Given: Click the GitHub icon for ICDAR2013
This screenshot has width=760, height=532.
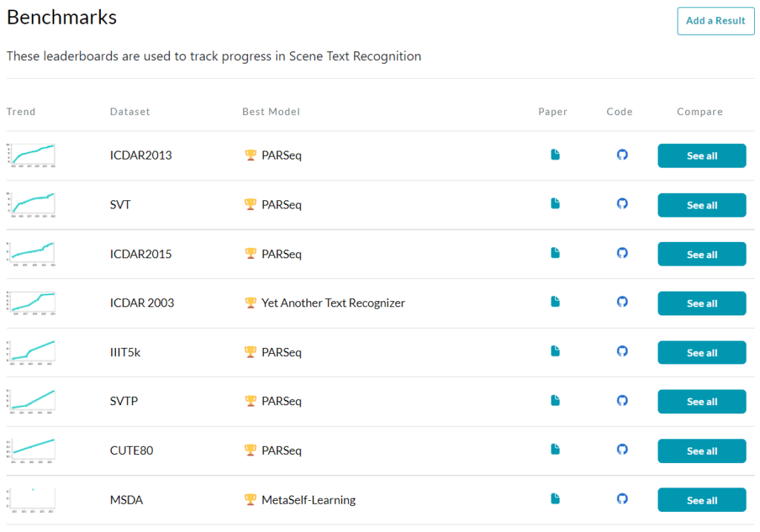Looking at the screenshot, I should 622,154.
